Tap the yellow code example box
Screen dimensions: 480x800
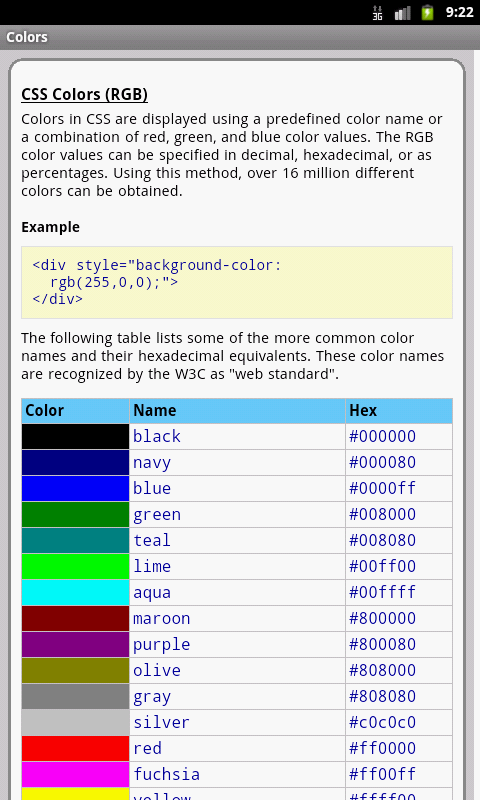pos(237,282)
